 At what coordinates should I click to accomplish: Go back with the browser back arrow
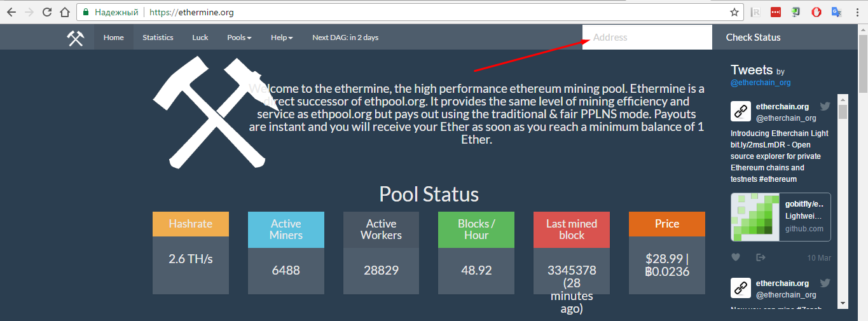[x=11, y=12]
